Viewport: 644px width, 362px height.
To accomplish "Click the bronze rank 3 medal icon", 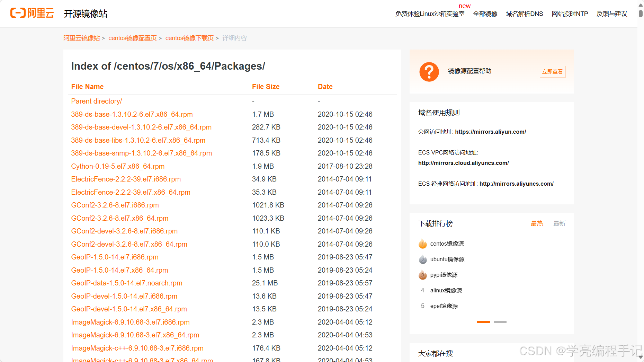I will (423, 275).
